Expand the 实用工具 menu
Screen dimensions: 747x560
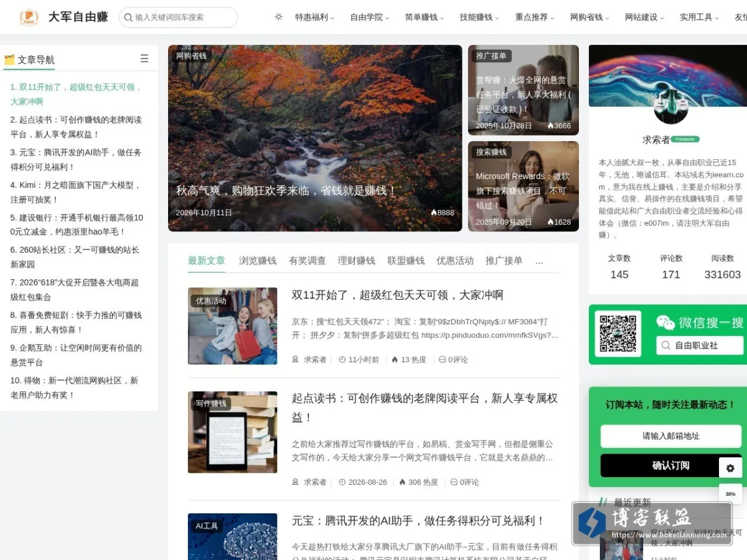pyautogui.click(x=699, y=17)
